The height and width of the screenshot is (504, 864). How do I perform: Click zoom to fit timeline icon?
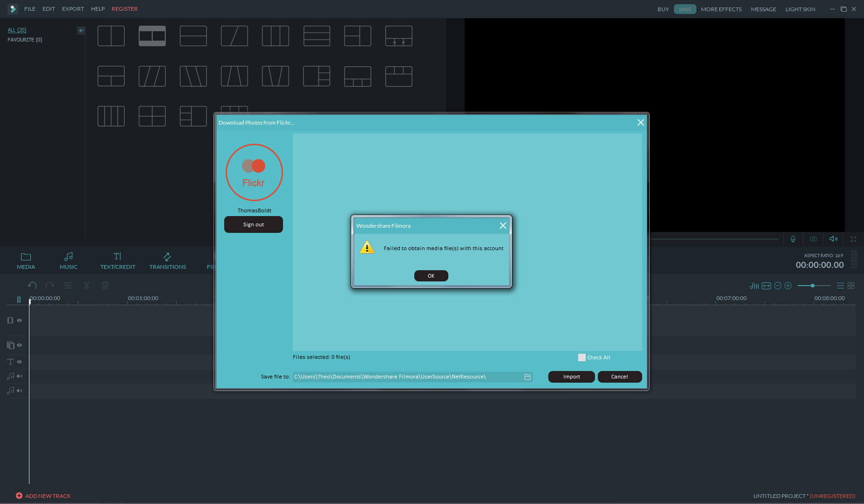[766, 286]
